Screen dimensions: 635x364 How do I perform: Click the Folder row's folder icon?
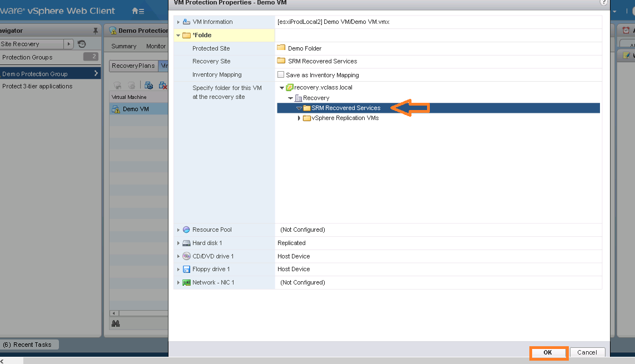pyautogui.click(x=186, y=35)
